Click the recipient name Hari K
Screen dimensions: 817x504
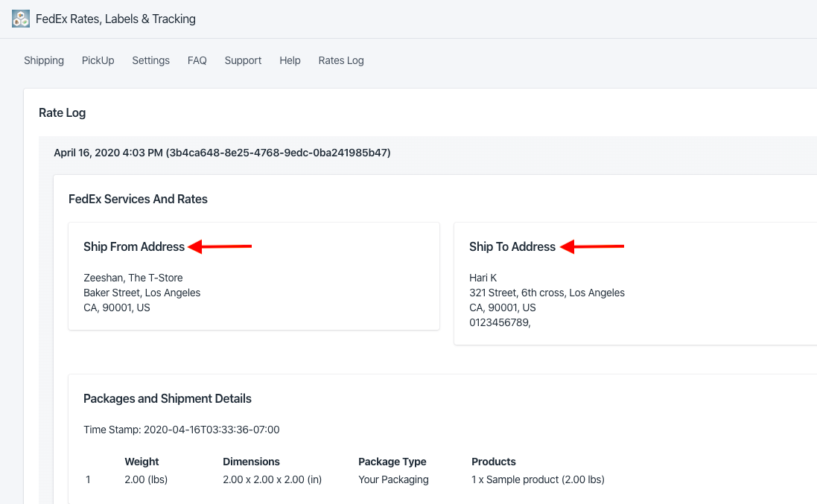(x=483, y=278)
